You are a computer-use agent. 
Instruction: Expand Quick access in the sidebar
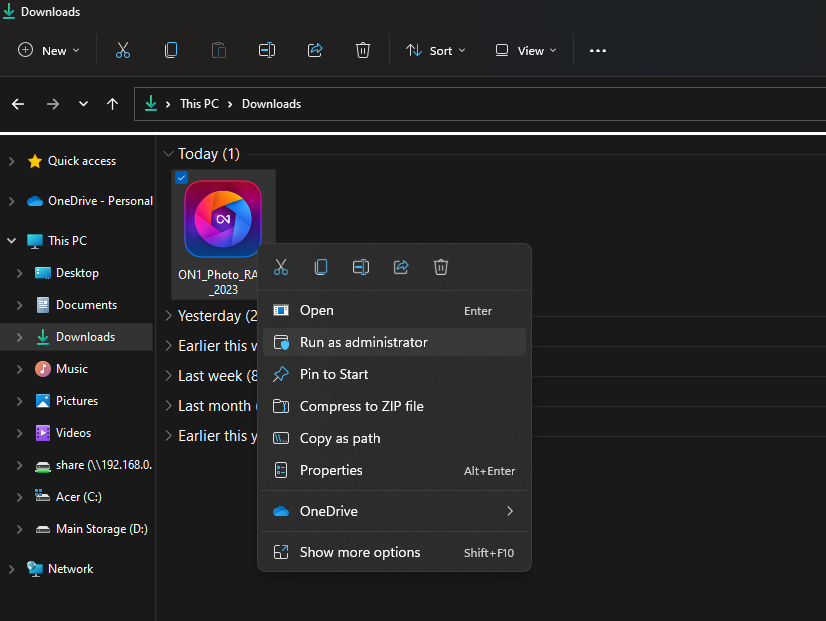12,161
